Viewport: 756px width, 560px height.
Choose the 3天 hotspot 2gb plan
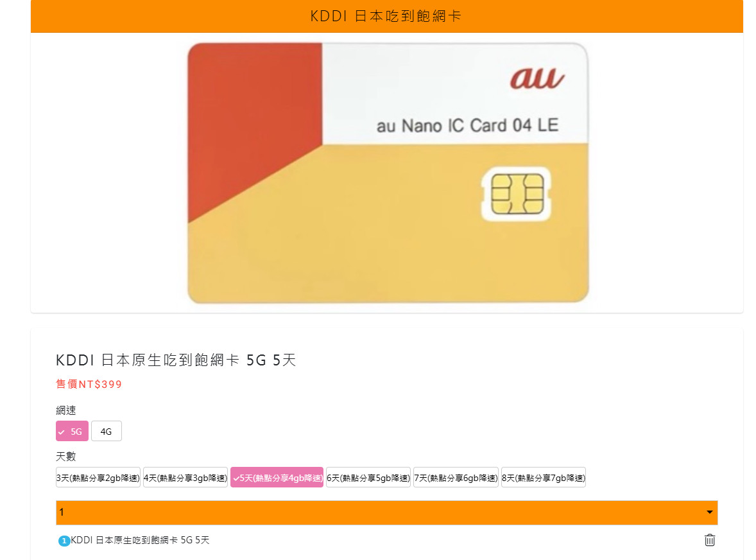click(x=98, y=478)
